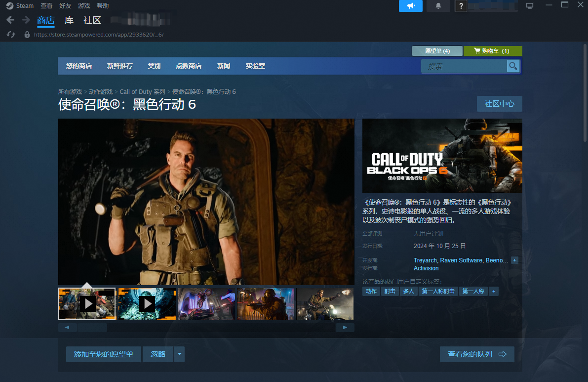
Task: Expand the developer list with the + button
Action: tap(514, 260)
